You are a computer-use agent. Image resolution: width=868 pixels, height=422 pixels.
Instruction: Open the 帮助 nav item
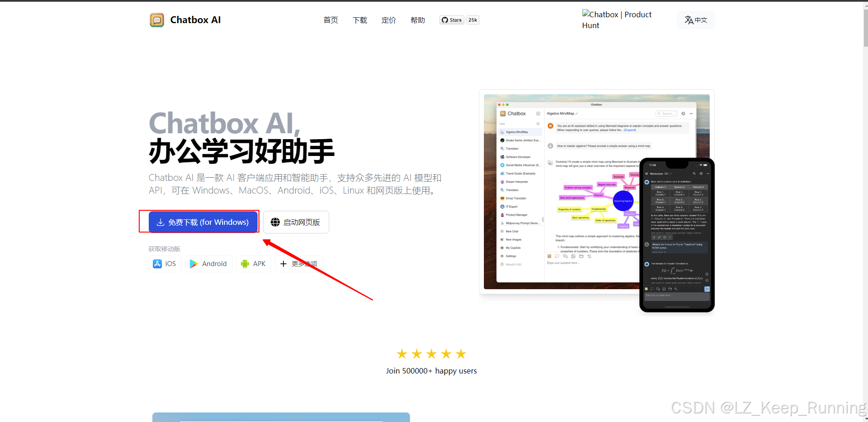coord(418,20)
